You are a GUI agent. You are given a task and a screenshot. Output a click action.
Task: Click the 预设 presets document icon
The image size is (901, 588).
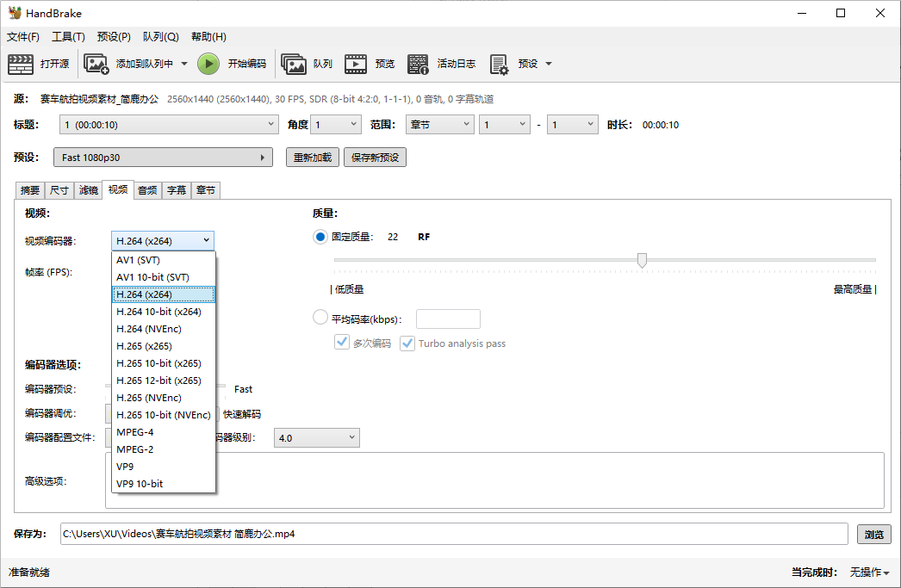(x=499, y=64)
